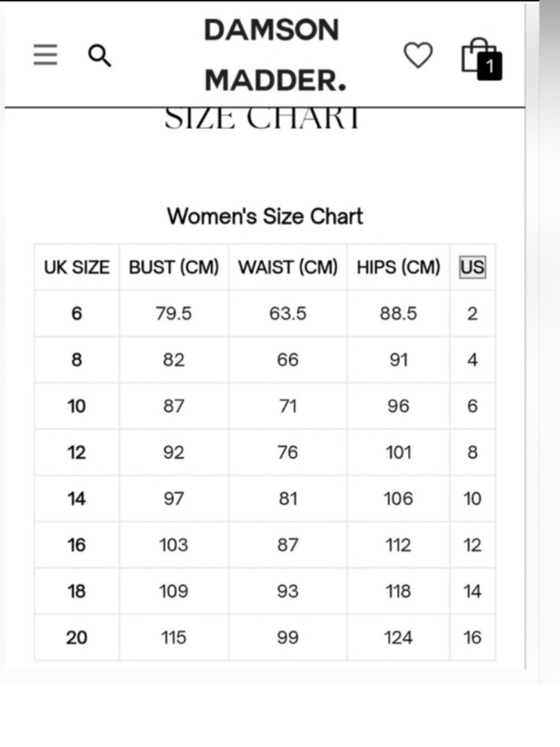Click the hips value 124 cell

pos(399,637)
